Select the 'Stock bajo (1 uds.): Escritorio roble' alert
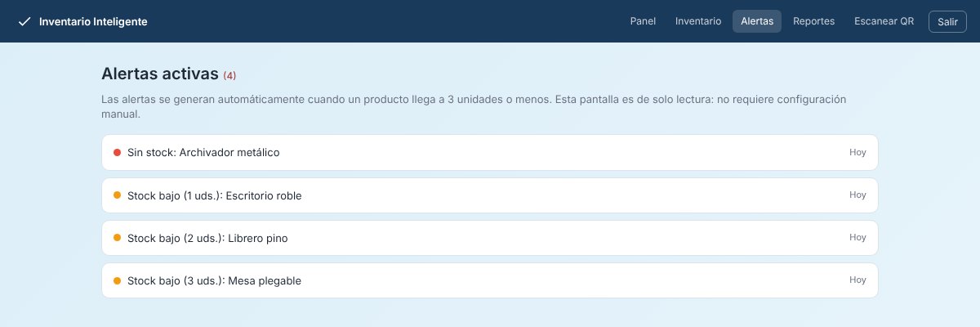Viewport: 980px width, 327px height. [x=490, y=195]
